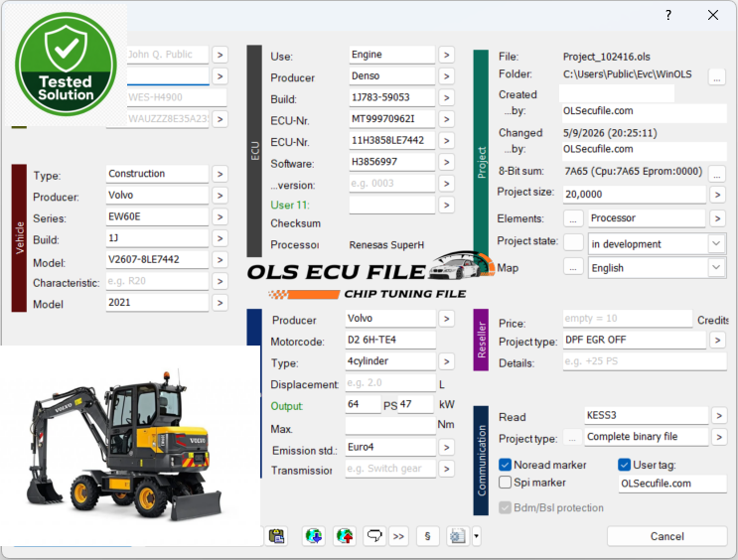Image resolution: width=738 pixels, height=560 pixels.
Task: Click the Max. Nm torque input field
Action: coord(390,426)
